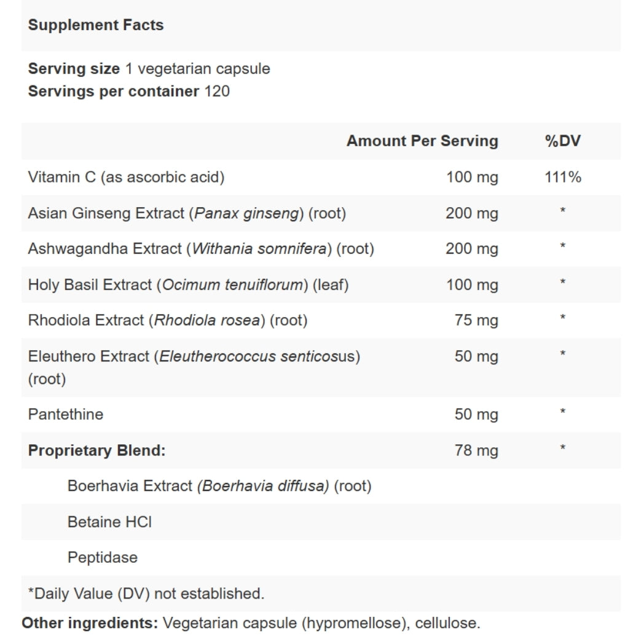644x644 pixels.
Task: Select the Asian Ginseng Extract row
Action: point(187,213)
